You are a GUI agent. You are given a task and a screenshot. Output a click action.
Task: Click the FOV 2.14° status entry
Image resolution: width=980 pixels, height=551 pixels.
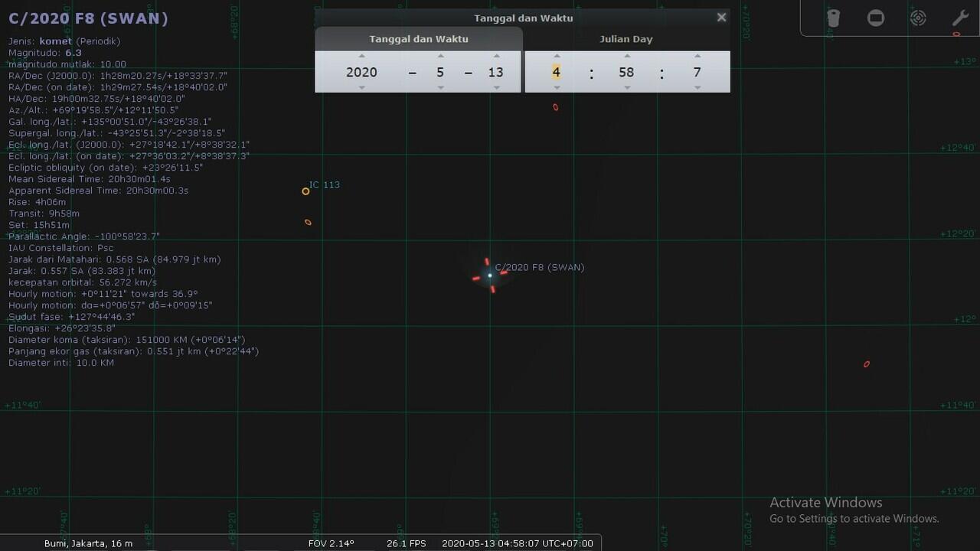coord(332,543)
